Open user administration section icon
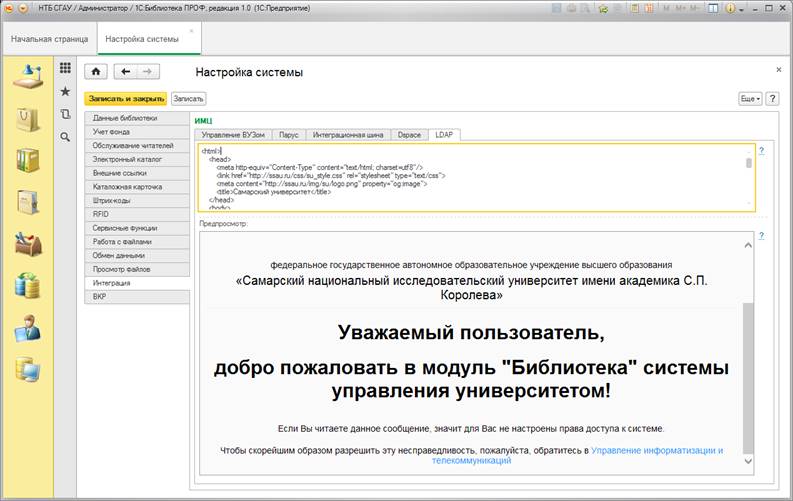The width and height of the screenshot is (793, 501). 28,326
